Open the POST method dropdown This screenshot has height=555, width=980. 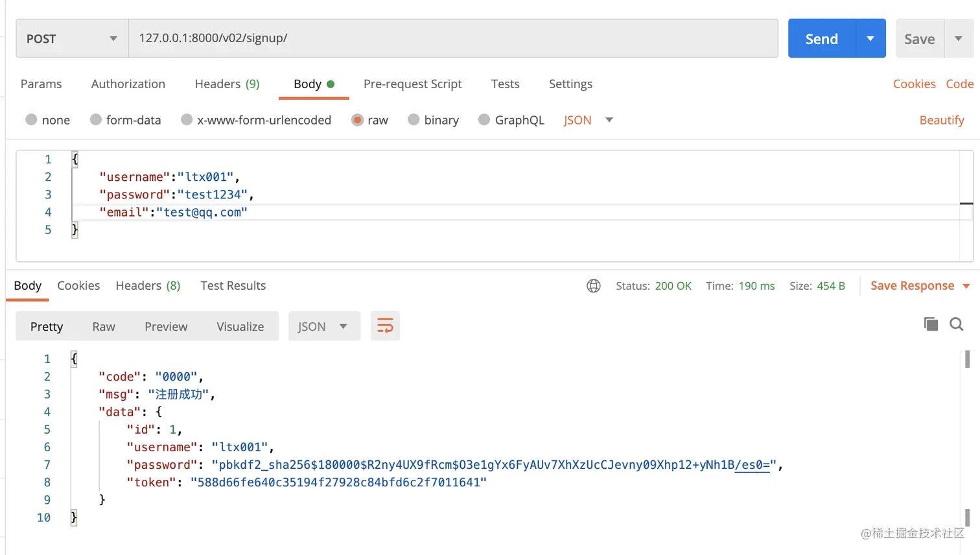point(72,39)
